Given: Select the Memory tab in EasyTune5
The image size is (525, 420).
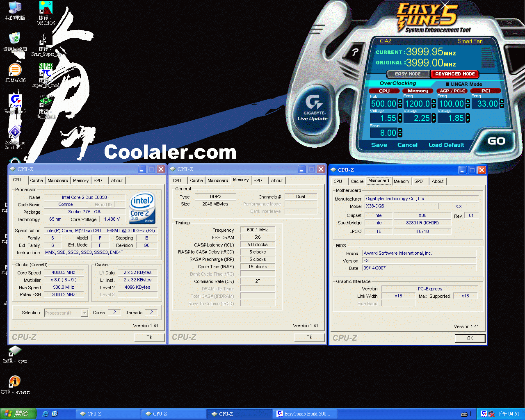Looking at the screenshot, I should (418, 91).
